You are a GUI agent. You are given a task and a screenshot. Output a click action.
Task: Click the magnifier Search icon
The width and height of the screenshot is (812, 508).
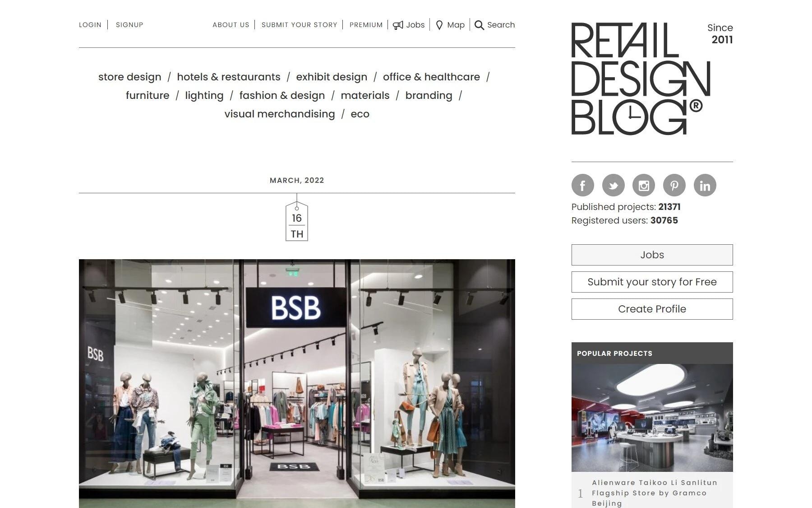point(479,25)
